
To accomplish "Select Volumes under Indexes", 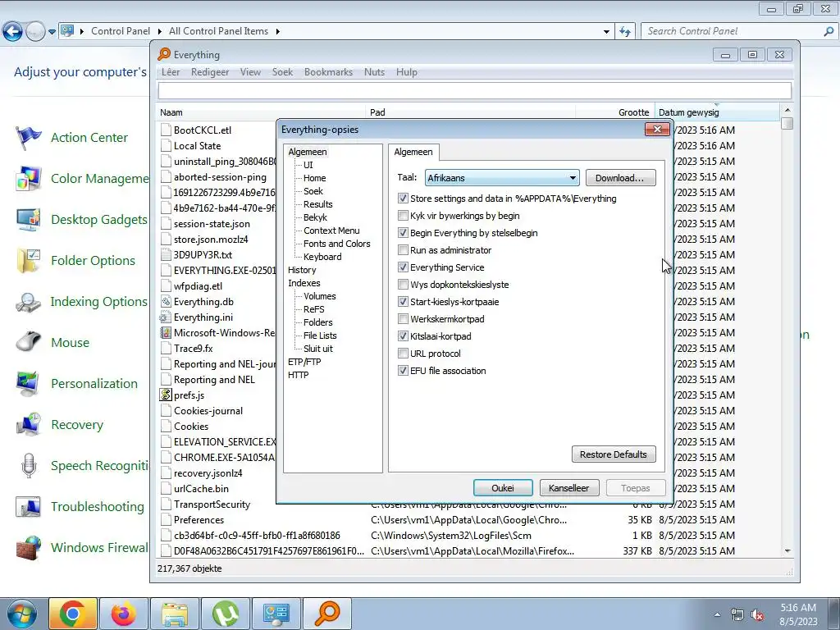I will point(320,296).
